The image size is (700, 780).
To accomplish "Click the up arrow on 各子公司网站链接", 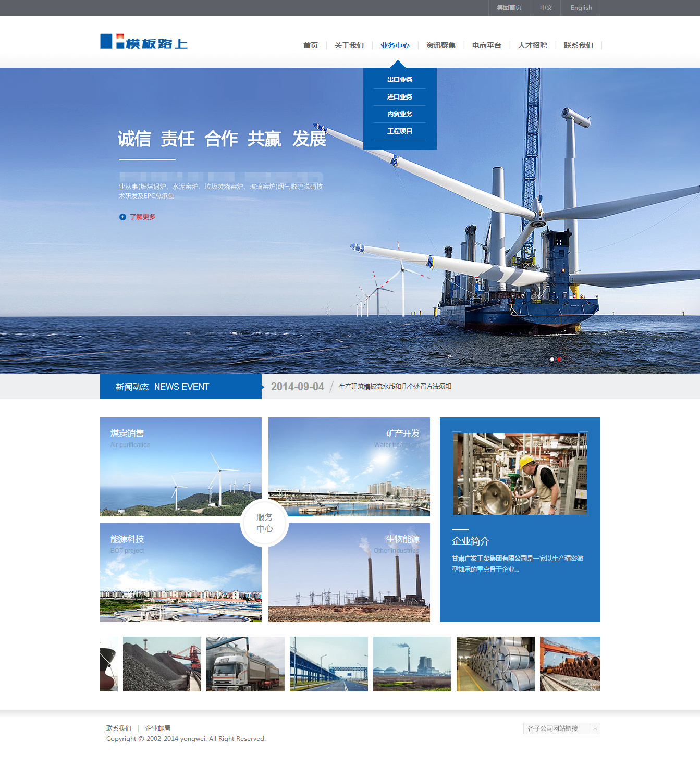I will [x=595, y=728].
